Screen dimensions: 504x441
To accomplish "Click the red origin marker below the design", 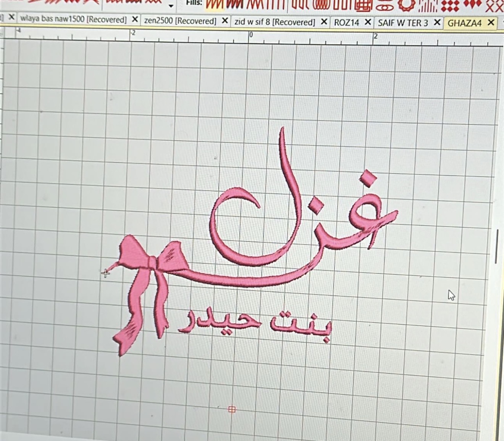I will [232, 409].
